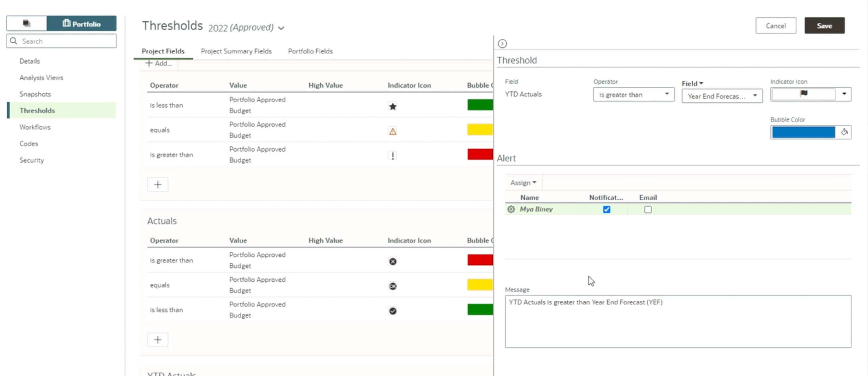Open the Assign dropdown menu
The image size is (868, 376).
(523, 183)
